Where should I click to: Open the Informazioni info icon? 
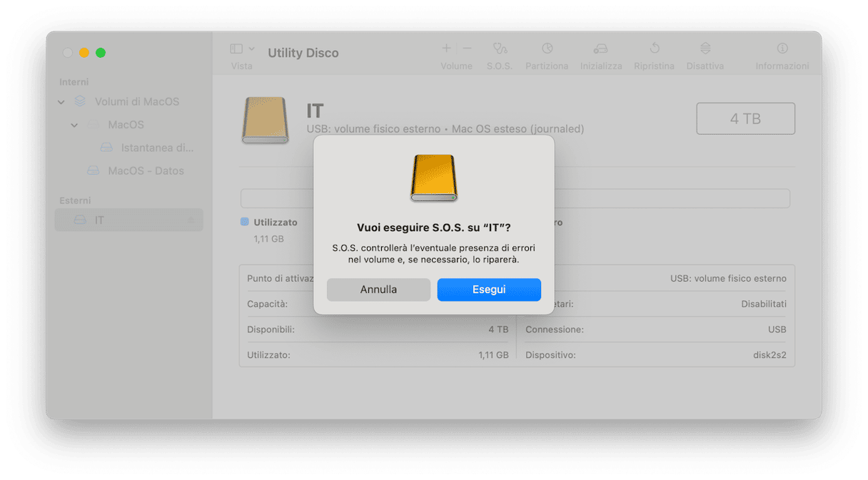(782, 48)
